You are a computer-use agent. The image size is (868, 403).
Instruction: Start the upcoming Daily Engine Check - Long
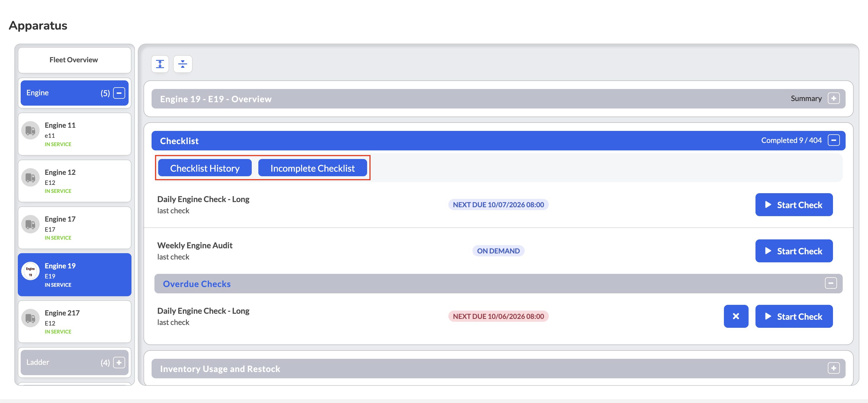(x=794, y=205)
